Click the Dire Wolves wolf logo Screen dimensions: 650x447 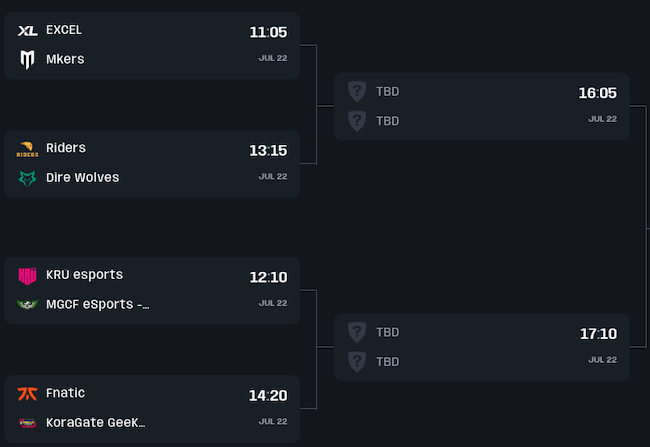click(27, 178)
